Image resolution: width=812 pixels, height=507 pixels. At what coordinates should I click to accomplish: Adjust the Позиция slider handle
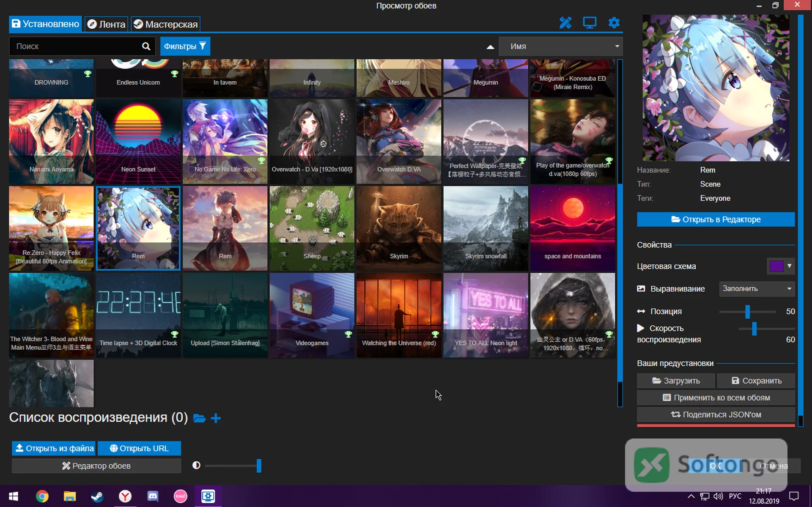click(747, 312)
